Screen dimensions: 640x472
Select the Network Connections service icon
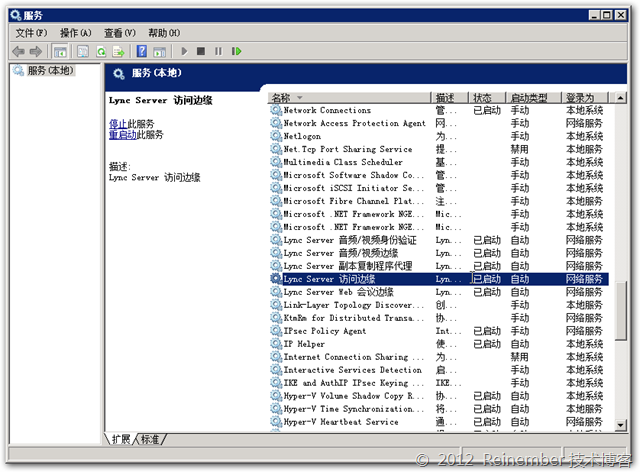(x=276, y=110)
